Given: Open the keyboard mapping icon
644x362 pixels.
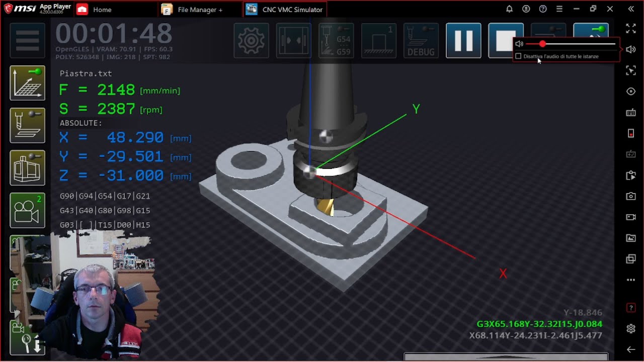Looking at the screenshot, I should [x=631, y=113].
